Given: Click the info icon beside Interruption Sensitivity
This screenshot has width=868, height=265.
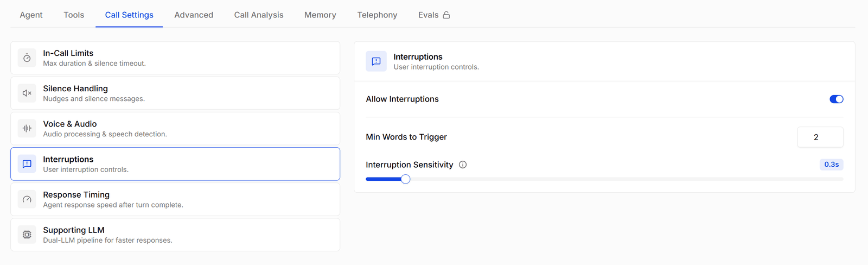Looking at the screenshot, I should tap(463, 165).
